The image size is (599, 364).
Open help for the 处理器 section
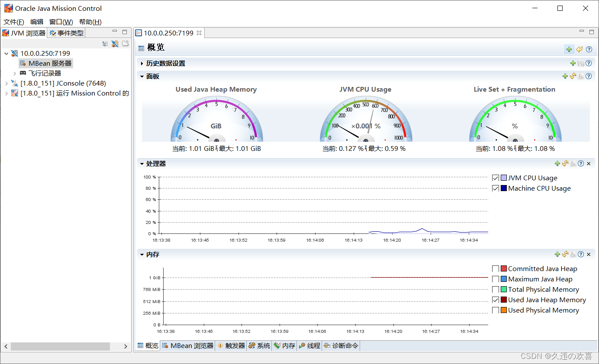pyautogui.click(x=581, y=163)
